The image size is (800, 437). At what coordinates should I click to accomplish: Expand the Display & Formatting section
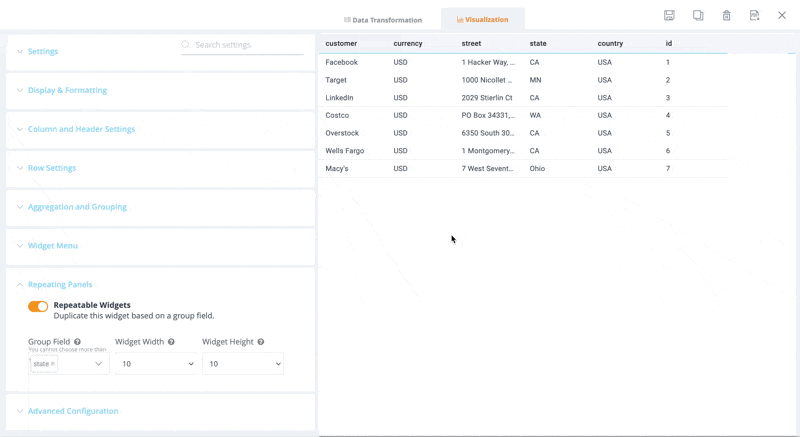tap(67, 90)
